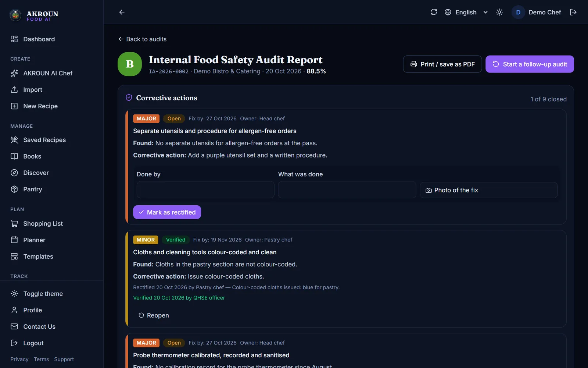Click the "1 of 9 closed" counter
Viewport: 588px width, 368px height.
click(x=548, y=99)
